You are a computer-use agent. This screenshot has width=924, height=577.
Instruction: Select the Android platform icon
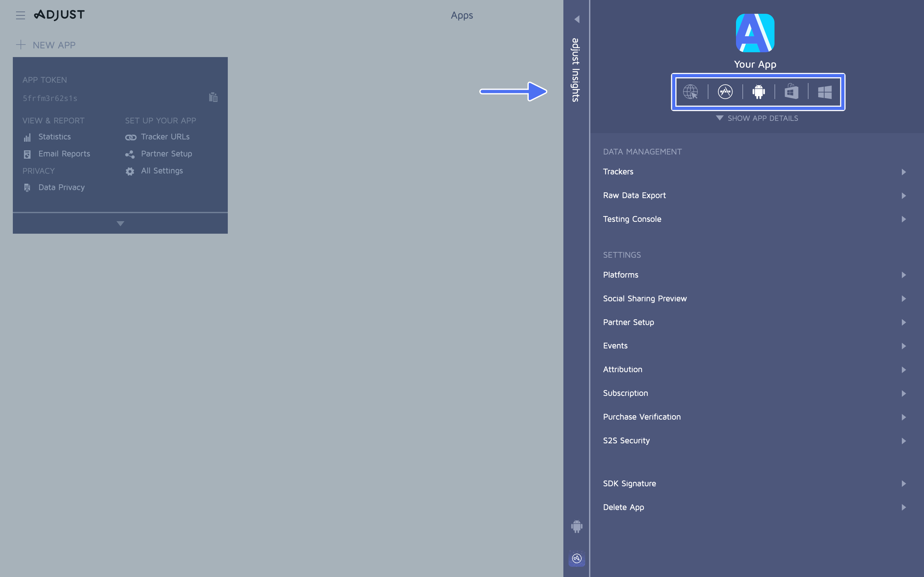pos(758,92)
